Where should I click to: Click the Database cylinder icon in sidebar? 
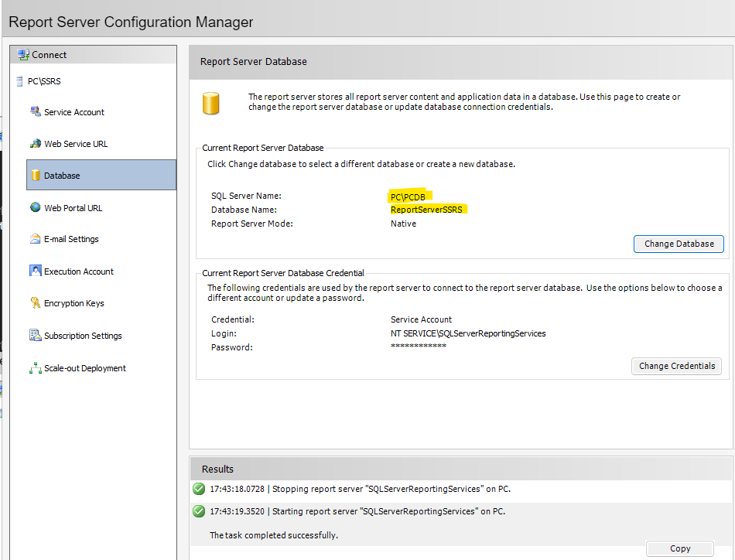(35, 176)
